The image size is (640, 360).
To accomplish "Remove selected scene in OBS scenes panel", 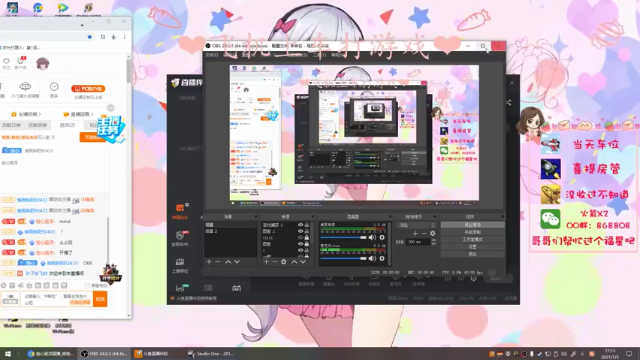I will [218, 262].
